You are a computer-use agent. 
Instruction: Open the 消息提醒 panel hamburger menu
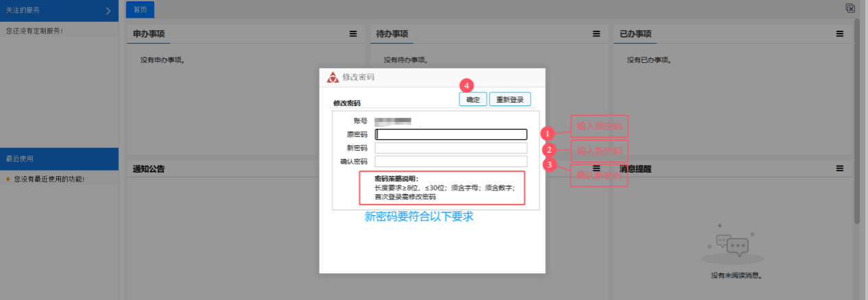tap(840, 168)
